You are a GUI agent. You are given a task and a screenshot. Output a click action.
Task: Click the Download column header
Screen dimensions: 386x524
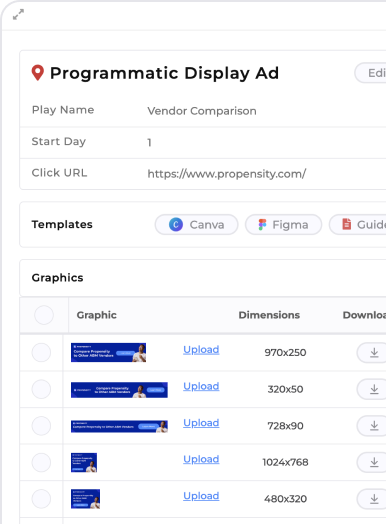364,315
